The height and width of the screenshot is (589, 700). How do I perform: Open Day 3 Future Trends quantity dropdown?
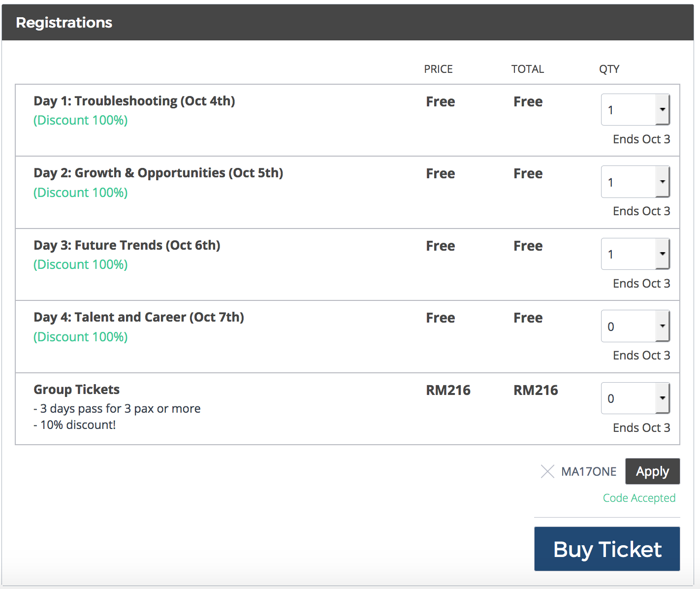pyautogui.click(x=635, y=254)
